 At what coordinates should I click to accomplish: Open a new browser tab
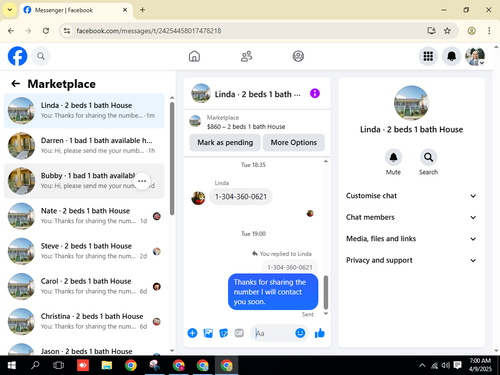[x=142, y=10]
